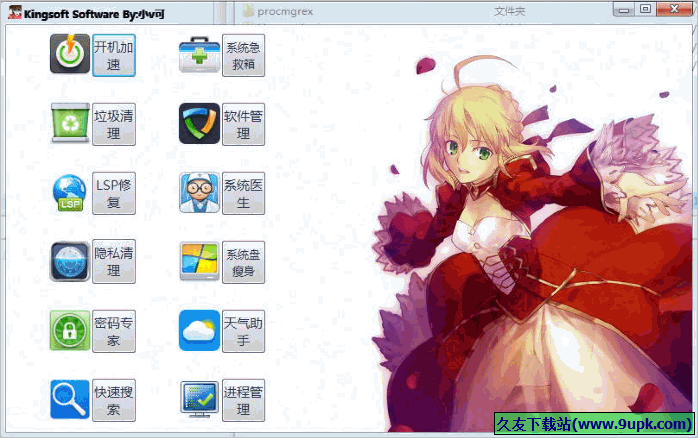
Task: Launch the 系统急救箱 button
Action: click(243, 56)
